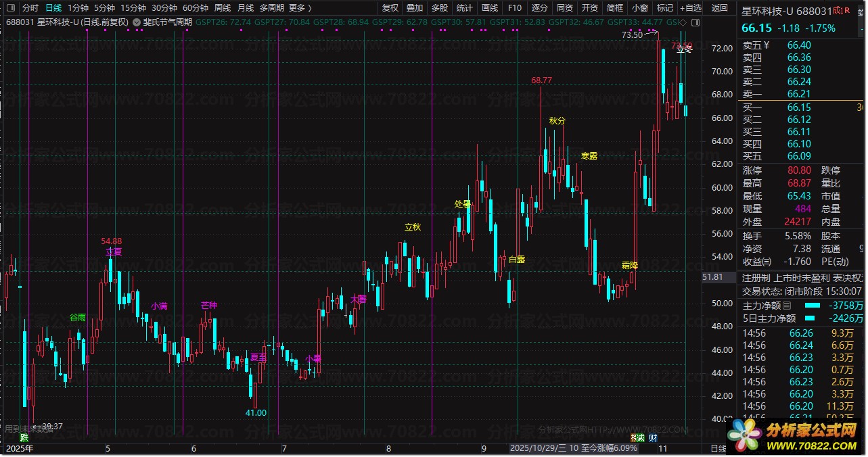Click the 交易状态 闭市阶段 status row
The height and width of the screenshot is (457, 868).
point(802,291)
